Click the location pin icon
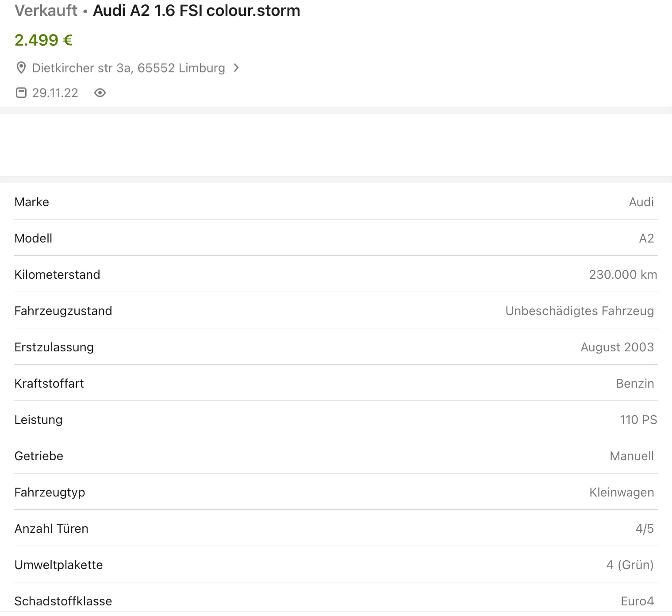Screen dimensions: 672x616 21,68
